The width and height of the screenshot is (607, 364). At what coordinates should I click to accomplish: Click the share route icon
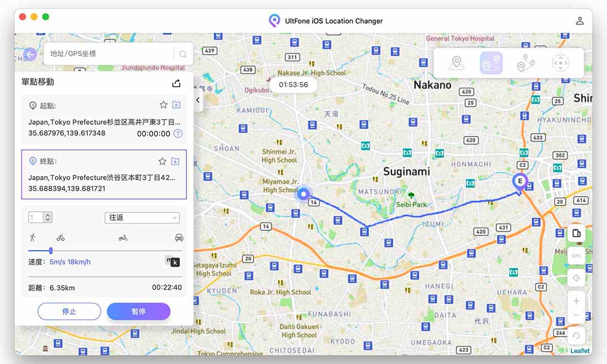click(x=176, y=83)
